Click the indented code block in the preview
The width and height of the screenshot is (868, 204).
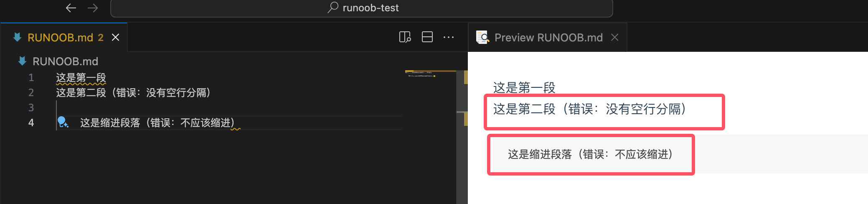[x=590, y=154]
